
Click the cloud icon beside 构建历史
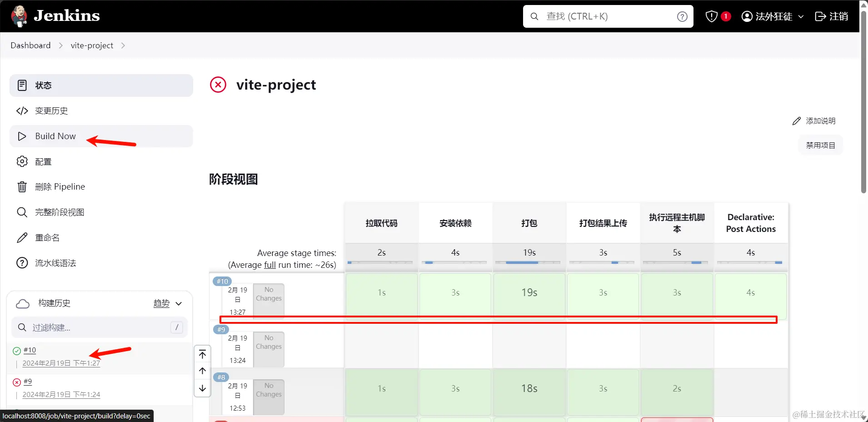coord(22,303)
